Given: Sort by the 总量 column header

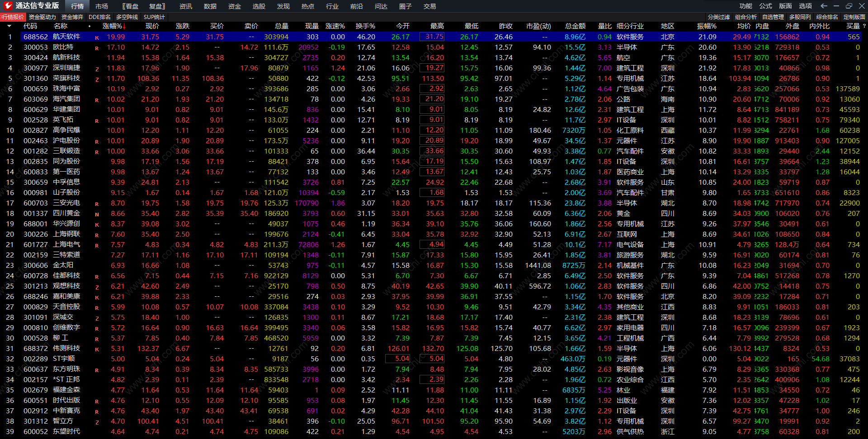Looking at the screenshot, I should 281,26.
